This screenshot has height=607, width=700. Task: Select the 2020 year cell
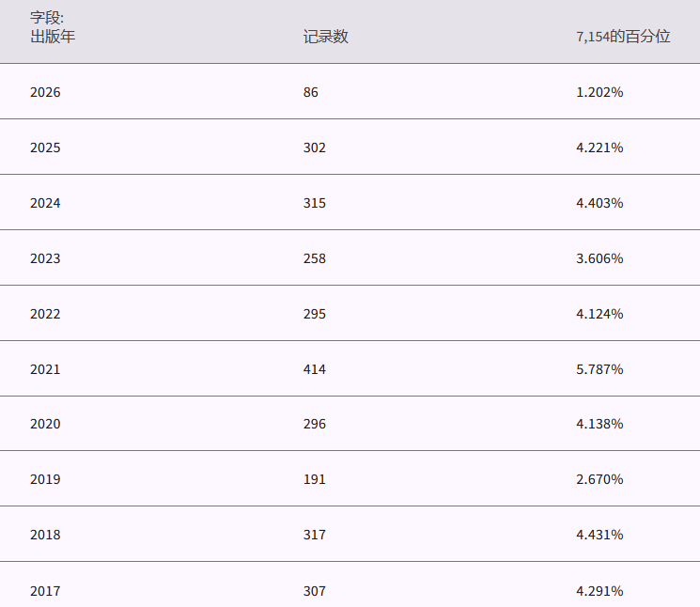[x=45, y=424]
